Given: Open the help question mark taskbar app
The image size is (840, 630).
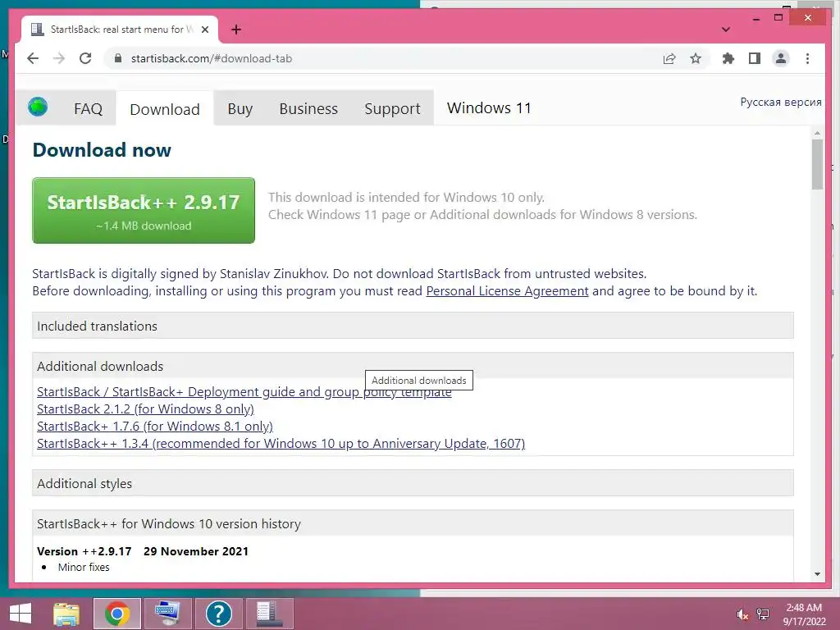Looking at the screenshot, I should pyautogui.click(x=218, y=614).
